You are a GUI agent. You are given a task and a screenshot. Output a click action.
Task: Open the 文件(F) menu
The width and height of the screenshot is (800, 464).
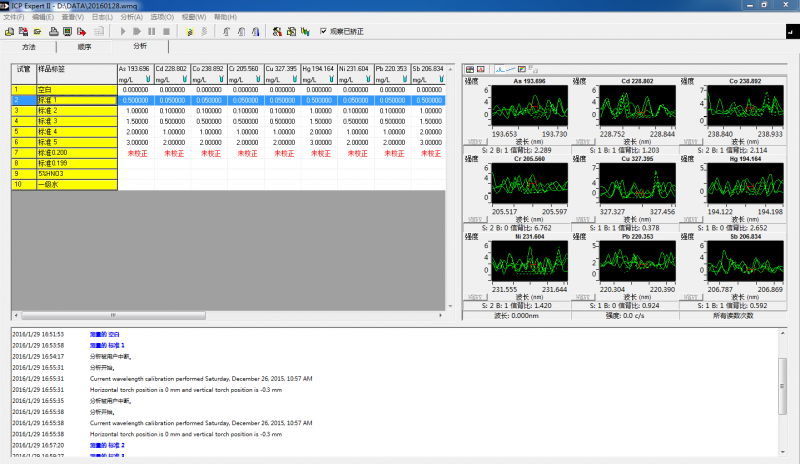click(14, 18)
